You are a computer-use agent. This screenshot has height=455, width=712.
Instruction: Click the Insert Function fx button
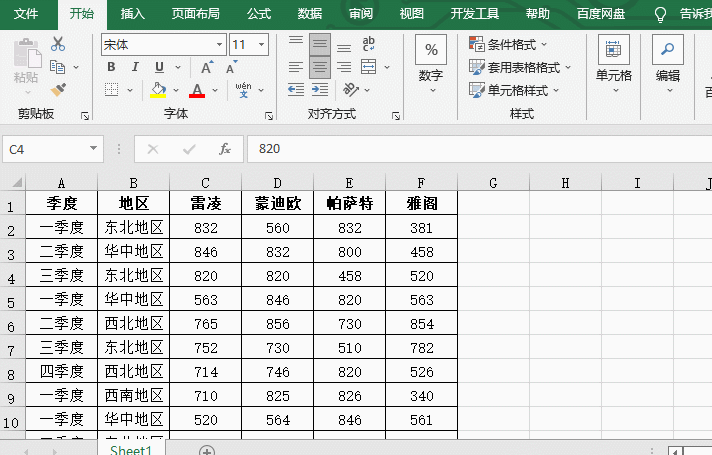pyautogui.click(x=225, y=149)
